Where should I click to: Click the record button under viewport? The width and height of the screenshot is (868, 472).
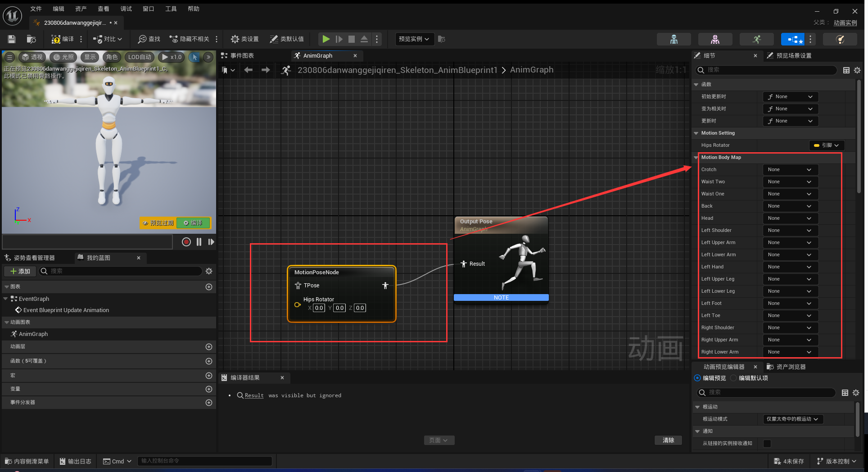point(186,242)
